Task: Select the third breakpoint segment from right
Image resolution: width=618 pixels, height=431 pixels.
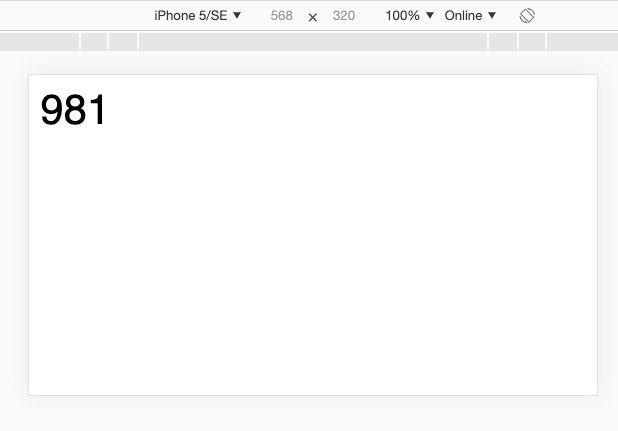Action: (503, 41)
